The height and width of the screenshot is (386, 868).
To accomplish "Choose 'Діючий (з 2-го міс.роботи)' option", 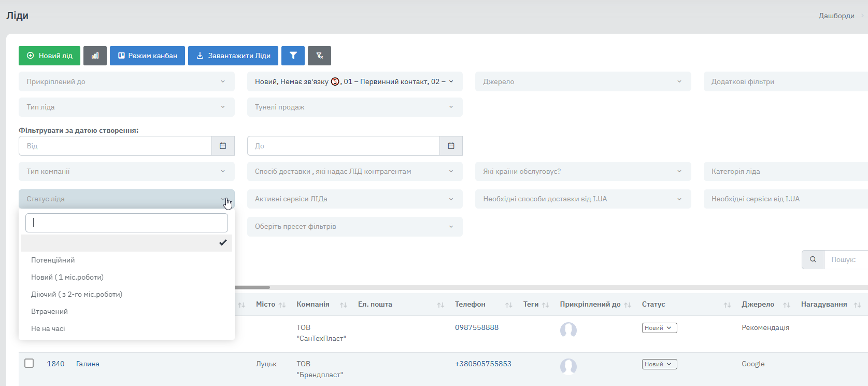I will (126, 294).
